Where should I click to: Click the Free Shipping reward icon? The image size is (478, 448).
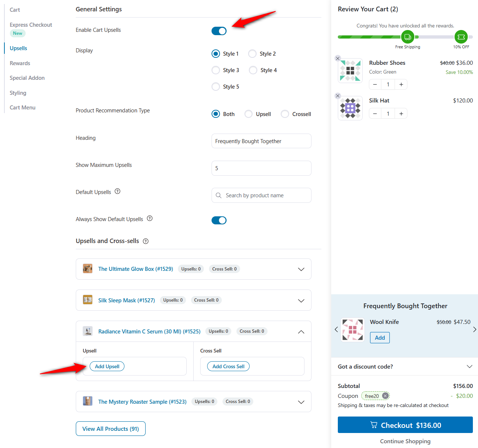[x=408, y=37]
